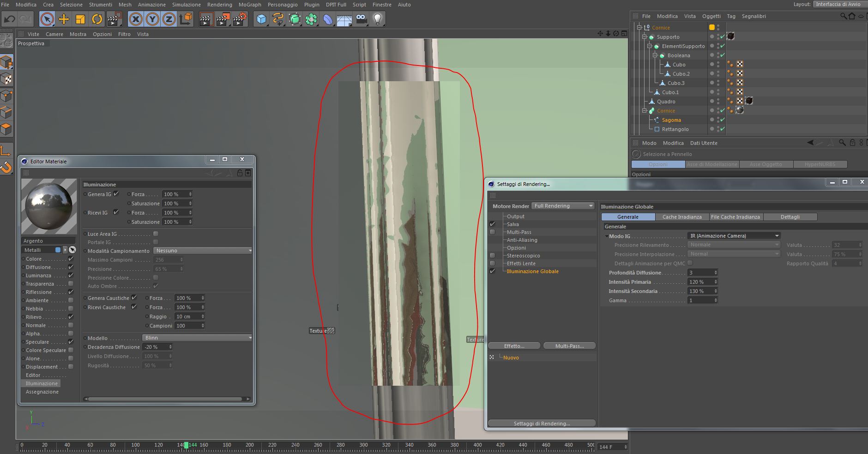Open the spline drawing tool
This screenshot has width=868, height=454.
point(278,19)
